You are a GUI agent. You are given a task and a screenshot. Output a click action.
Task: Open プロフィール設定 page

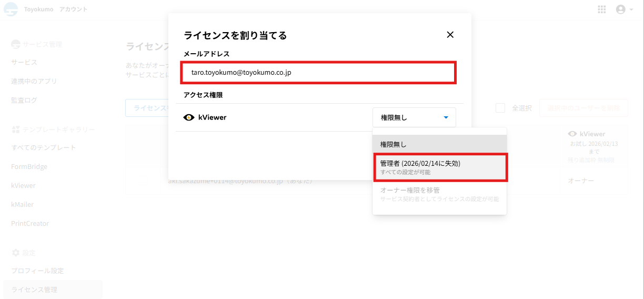pyautogui.click(x=37, y=271)
